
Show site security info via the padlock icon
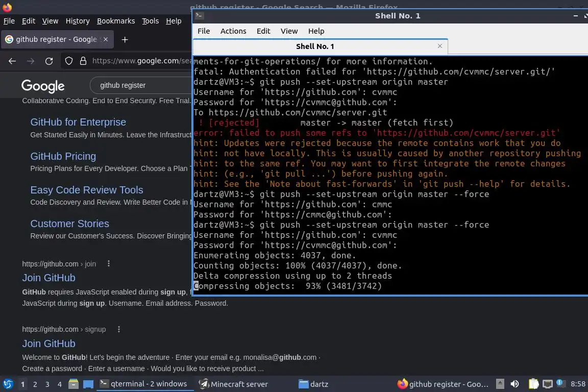tap(83, 61)
